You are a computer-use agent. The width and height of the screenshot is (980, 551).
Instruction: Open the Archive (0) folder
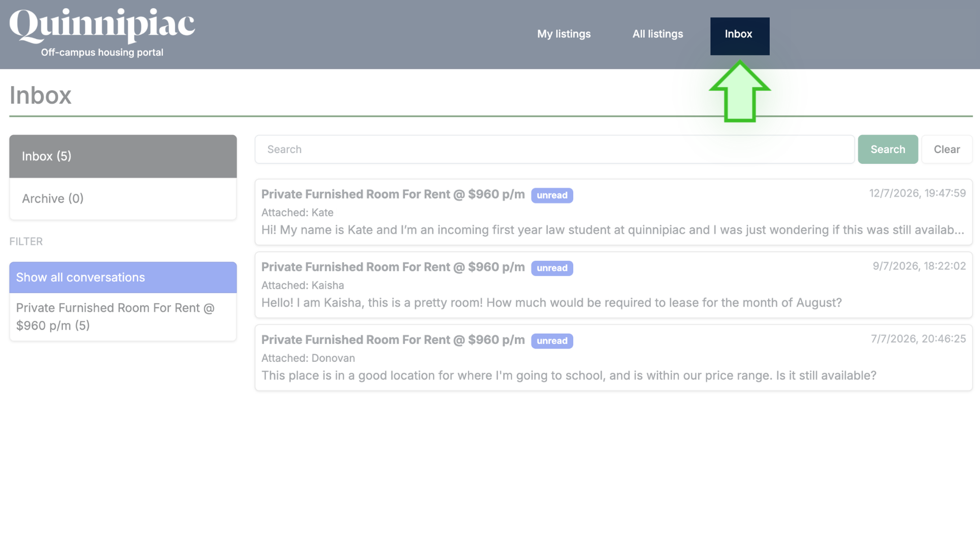[x=123, y=198]
